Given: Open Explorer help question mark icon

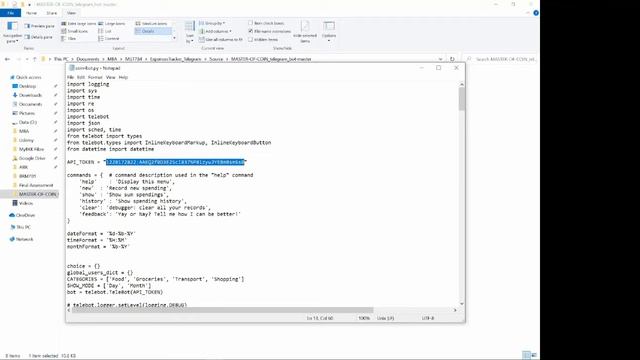Looking at the screenshot, I should 536,13.
